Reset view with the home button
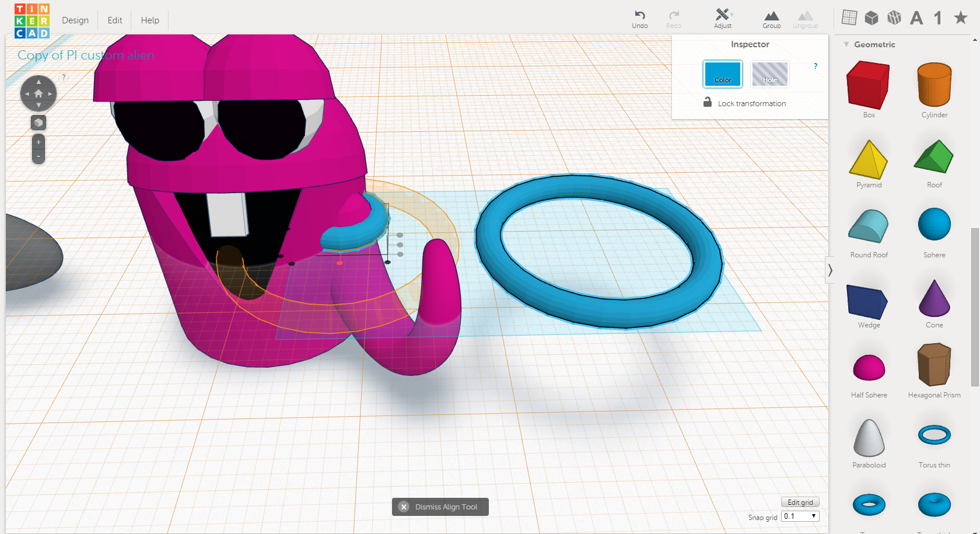The height and width of the screenshot is (534, 980). tap(38, 94)
